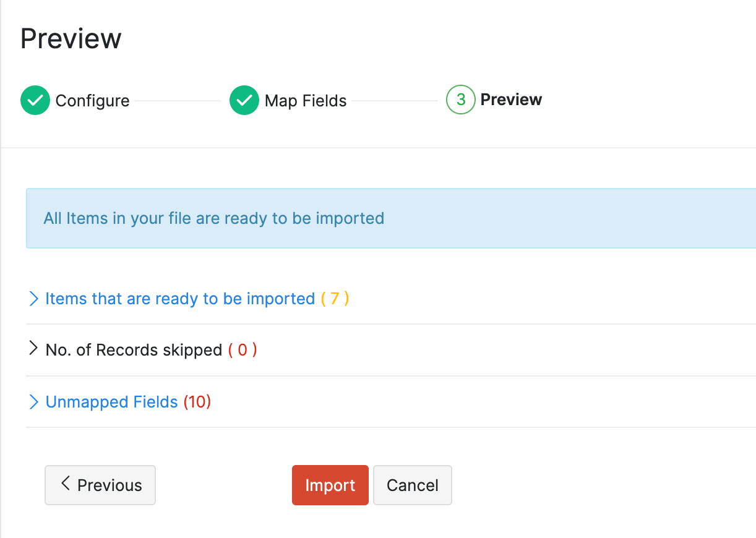Click the chevron next to No. of Records skipped
The image size is (756, 538).
[x=34, y=349]
